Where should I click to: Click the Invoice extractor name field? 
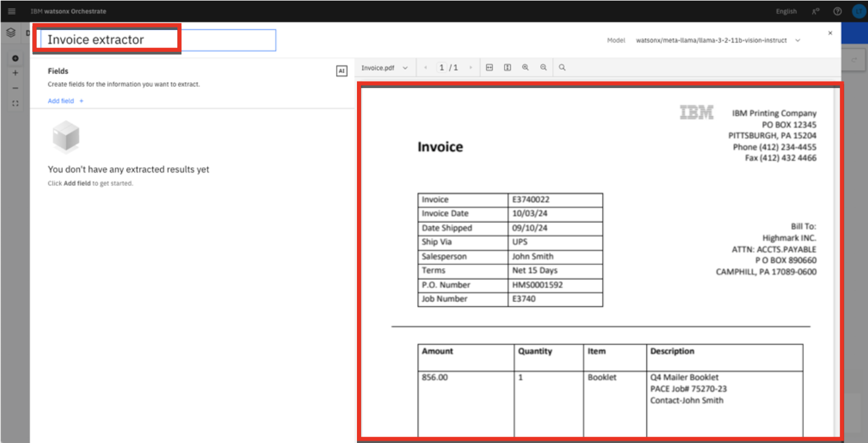(x=158, y=40)
